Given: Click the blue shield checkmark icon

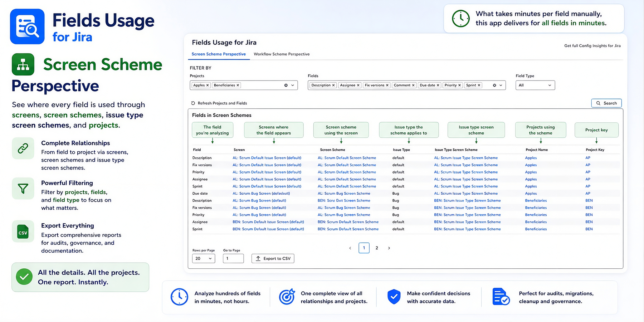Looking at the screenshot, I should [394, 297].
